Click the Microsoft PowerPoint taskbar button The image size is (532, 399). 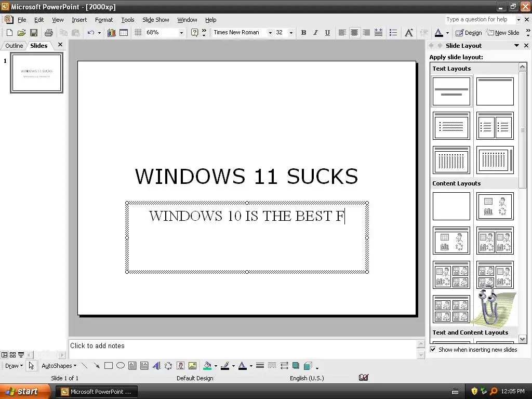coord(96,392)
